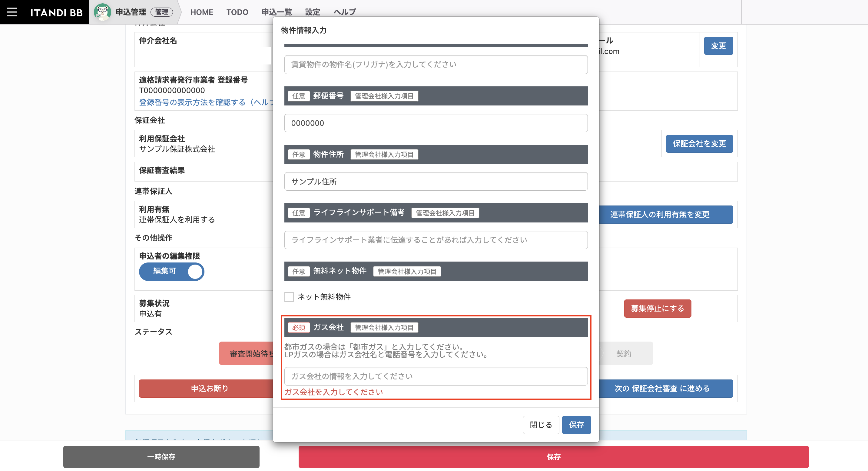
Task: Click the ライフラインサポート備考 input field
Action: tap(436, 240)
